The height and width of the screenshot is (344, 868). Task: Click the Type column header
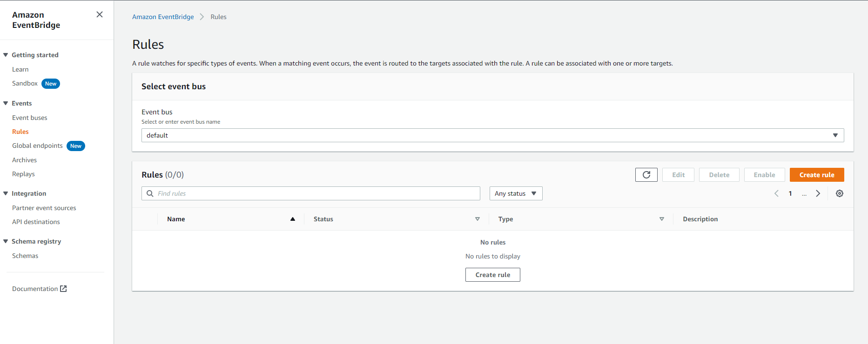tap(506, 219)
